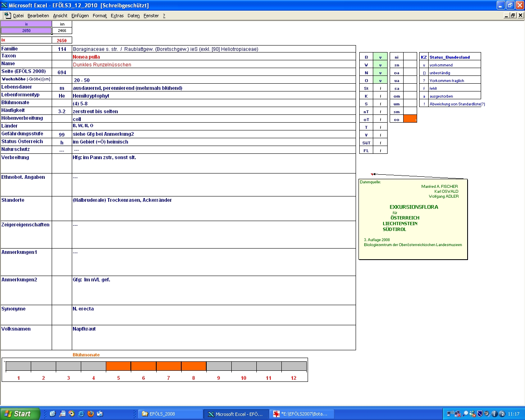This screenshot has width=525, height=420.
Task: Click the status cell for Bundesland St
Action: click(380, 88)
